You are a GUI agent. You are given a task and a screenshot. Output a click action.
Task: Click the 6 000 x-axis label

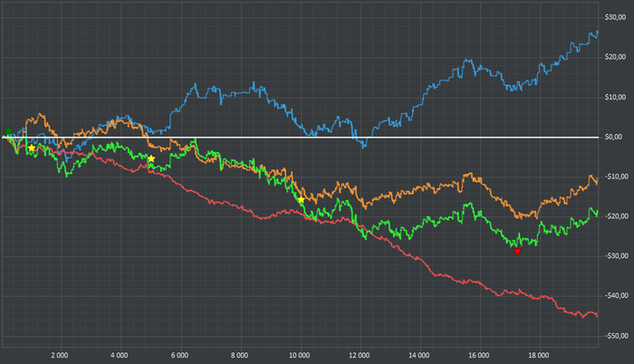[x=179, y=356]
